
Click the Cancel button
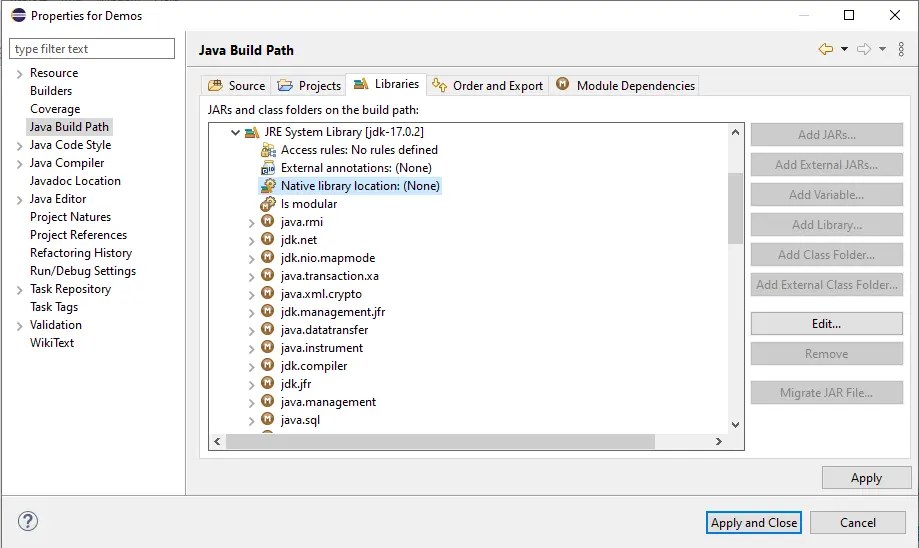(x=857, y=522)
